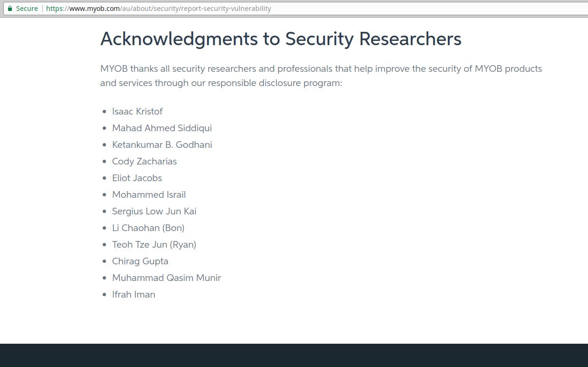Click the name Ketankumar B. Godhani
Screen dimensions: 588x367
click(162, 145)
